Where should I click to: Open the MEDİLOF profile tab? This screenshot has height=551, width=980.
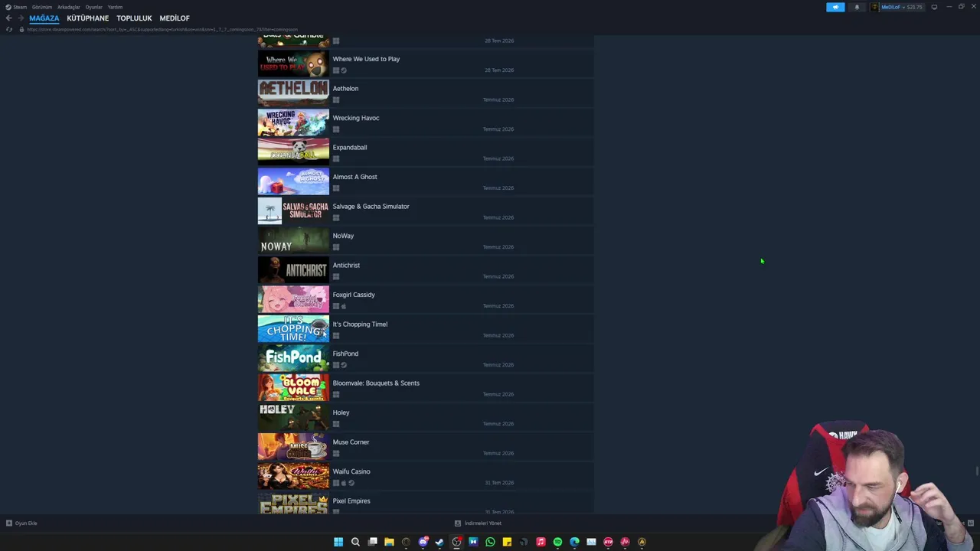pos(175,18)
